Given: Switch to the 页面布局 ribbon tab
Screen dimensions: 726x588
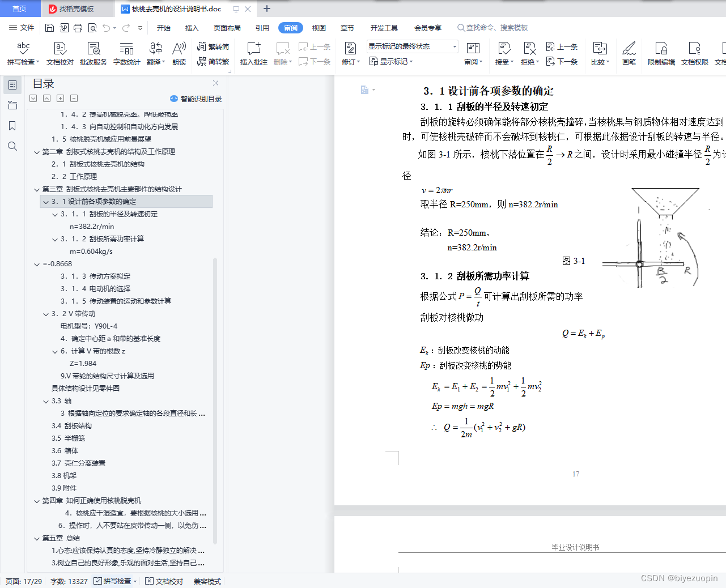Looking at the screenshot, I should click(x=227, y=28).
